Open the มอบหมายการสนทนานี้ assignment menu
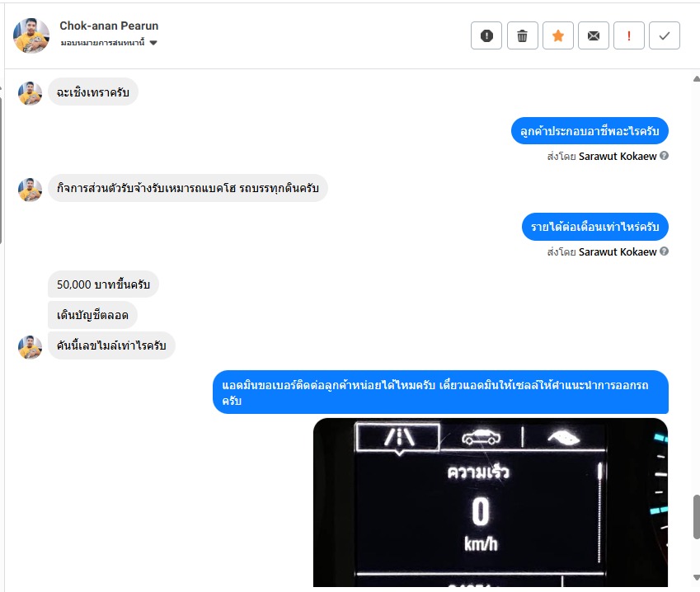The width and height of the screenshot is (700, 592). [109, 43]
